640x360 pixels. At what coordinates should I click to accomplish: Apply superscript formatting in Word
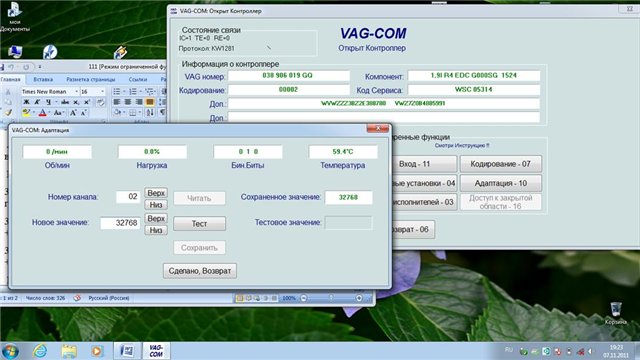tap(87, 102)
